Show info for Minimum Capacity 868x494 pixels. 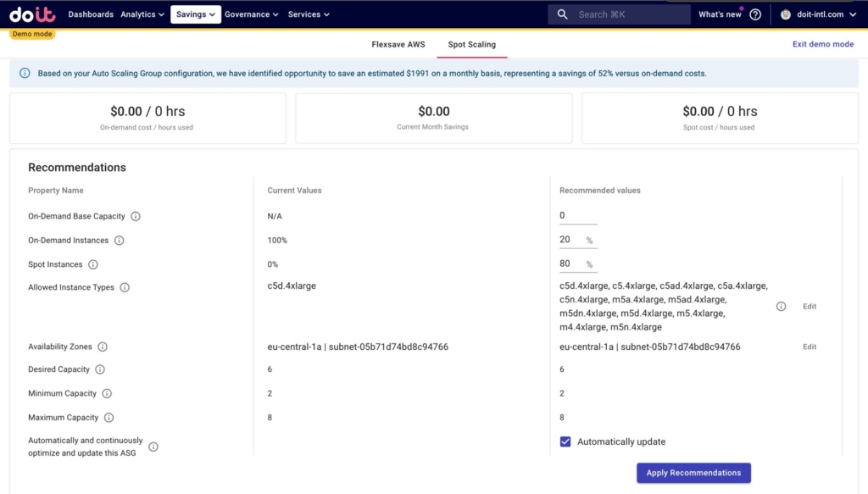[107, 393]
